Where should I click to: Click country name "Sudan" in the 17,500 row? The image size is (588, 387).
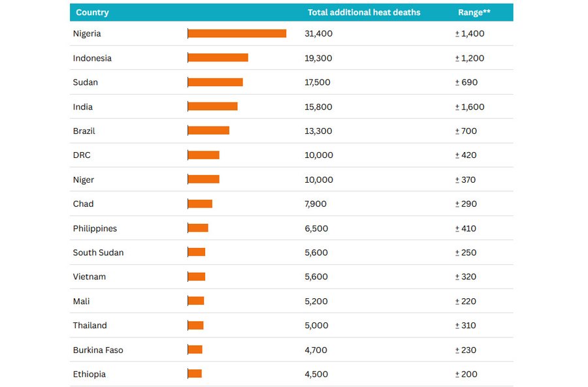click(85, 82)
